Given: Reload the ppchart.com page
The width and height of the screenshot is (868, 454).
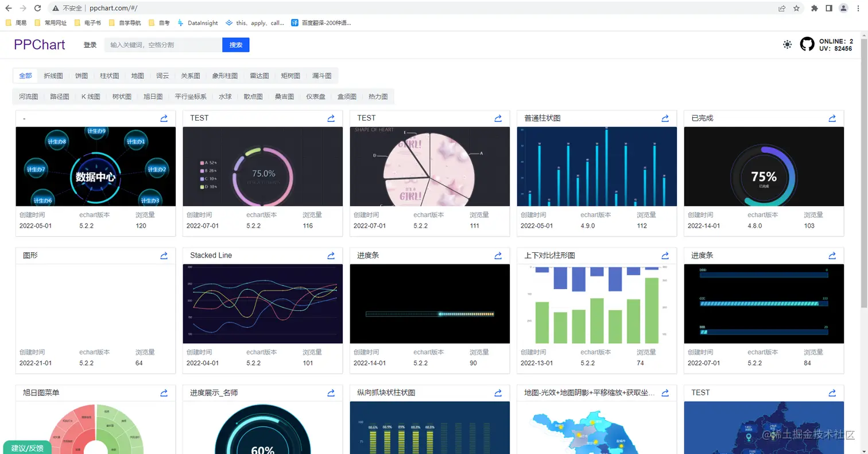Looking at the screenshot, I should [x=37, y=9].
